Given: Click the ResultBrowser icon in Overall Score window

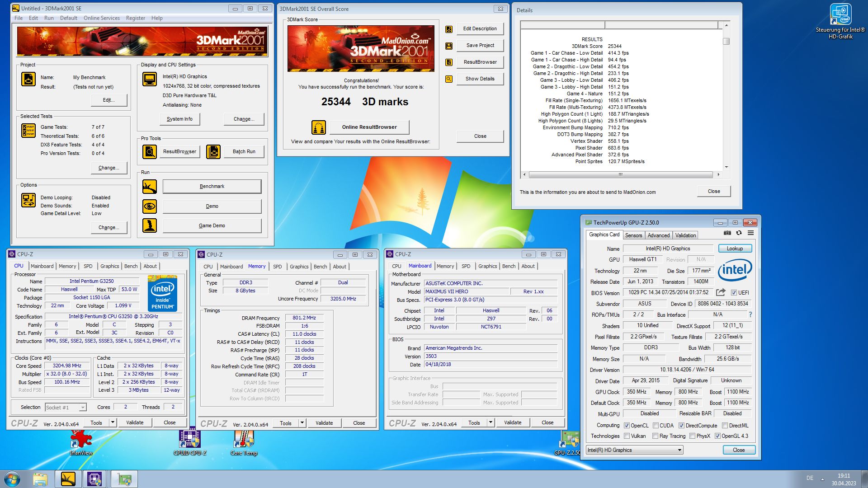Looking at the screenshot, I should (x=449, y=62).
